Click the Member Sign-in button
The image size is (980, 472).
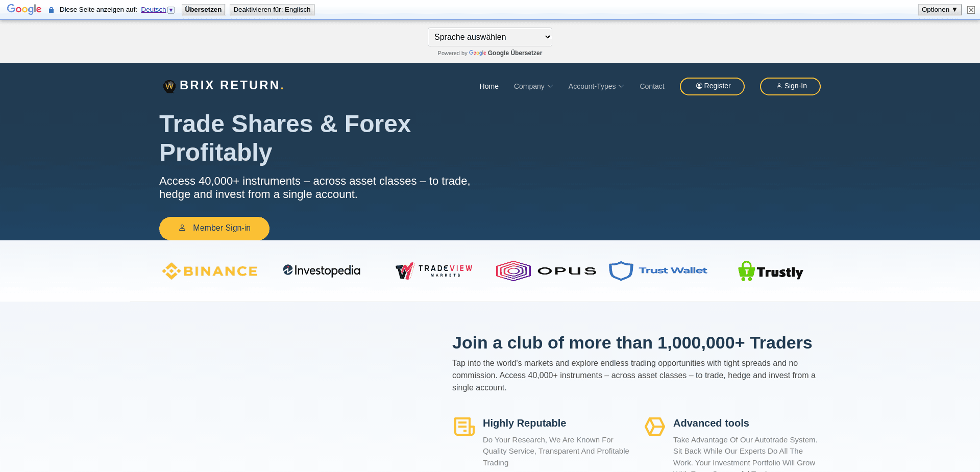point(214,228)
